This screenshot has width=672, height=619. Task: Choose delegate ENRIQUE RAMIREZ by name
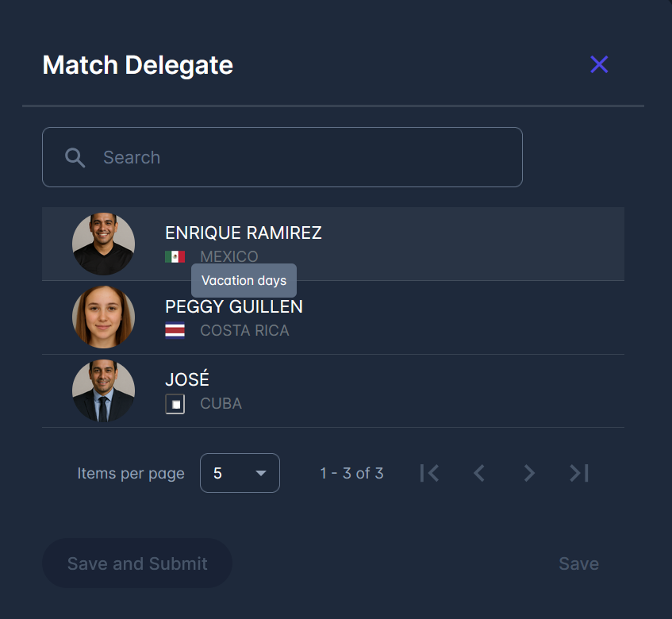coord(243,233)
